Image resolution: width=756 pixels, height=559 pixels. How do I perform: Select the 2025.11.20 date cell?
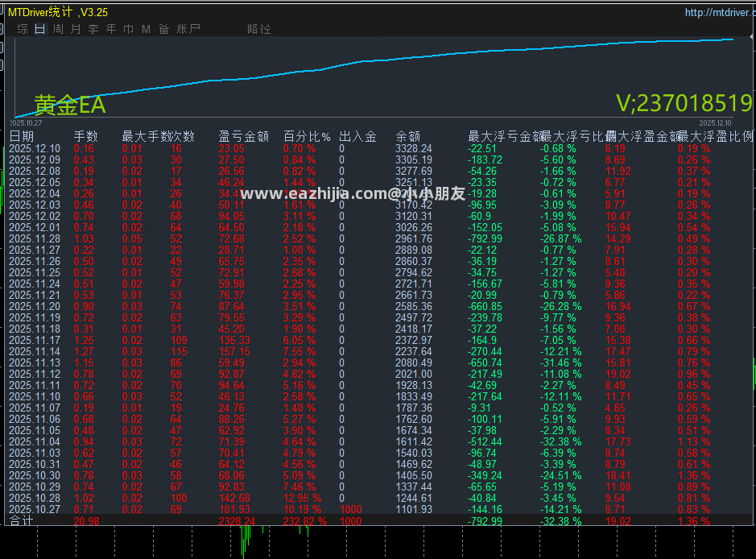pos(35,306)
